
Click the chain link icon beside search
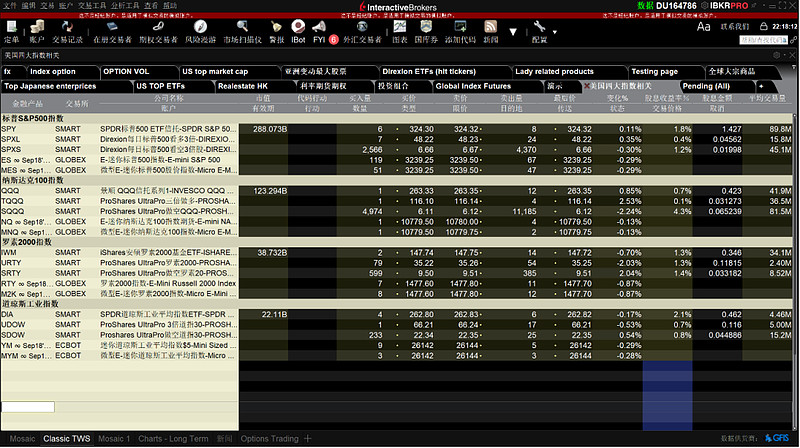[794, 40]
